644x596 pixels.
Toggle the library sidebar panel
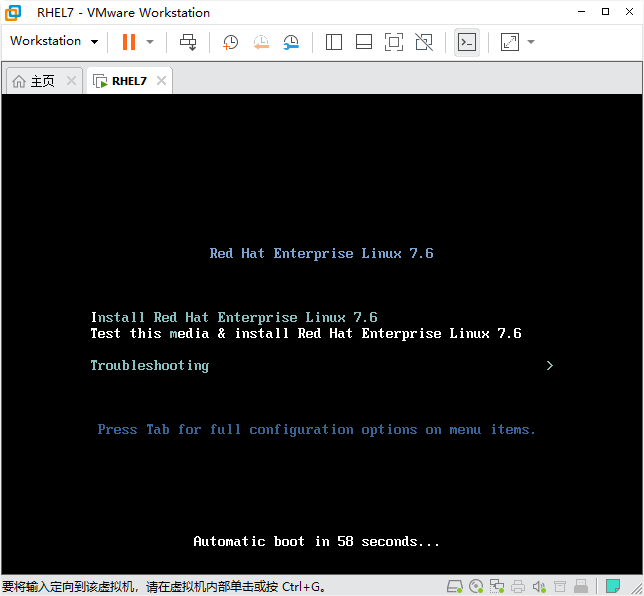pyautogui.click(x=334, y=42)
